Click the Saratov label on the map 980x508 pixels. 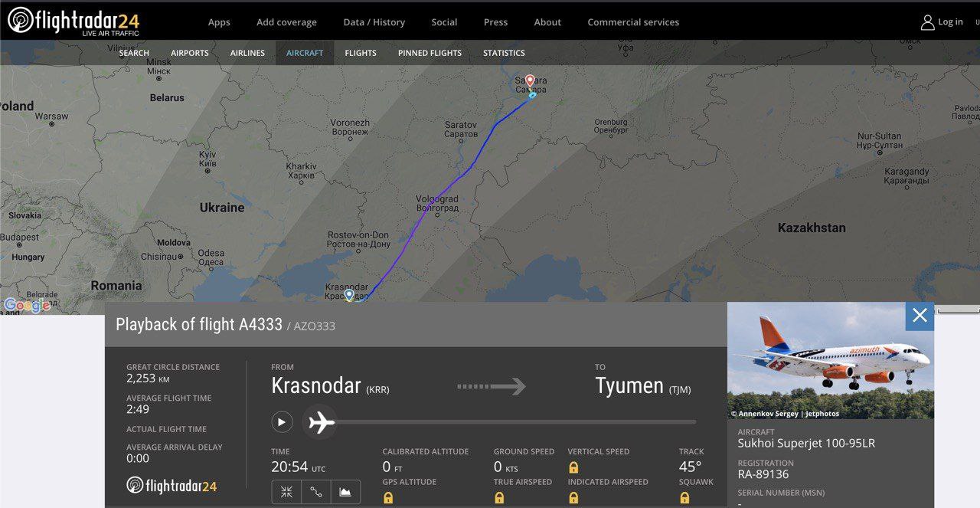(x=461, y=129)
